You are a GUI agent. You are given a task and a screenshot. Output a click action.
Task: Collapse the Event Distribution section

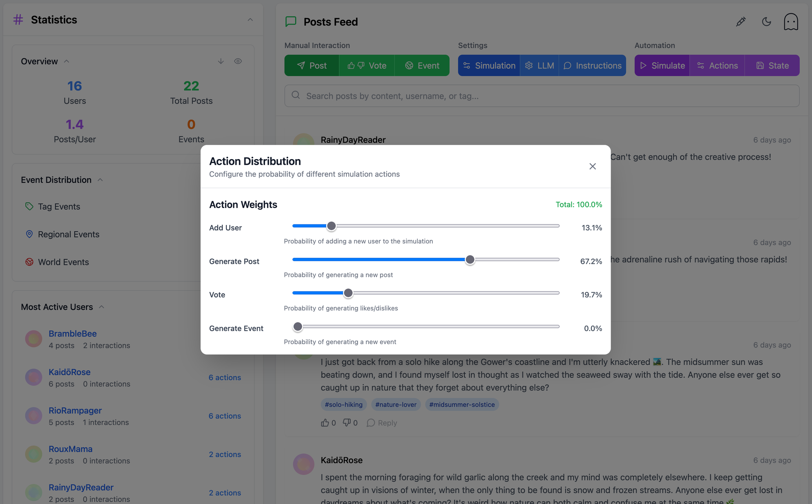tap(100, 180)
